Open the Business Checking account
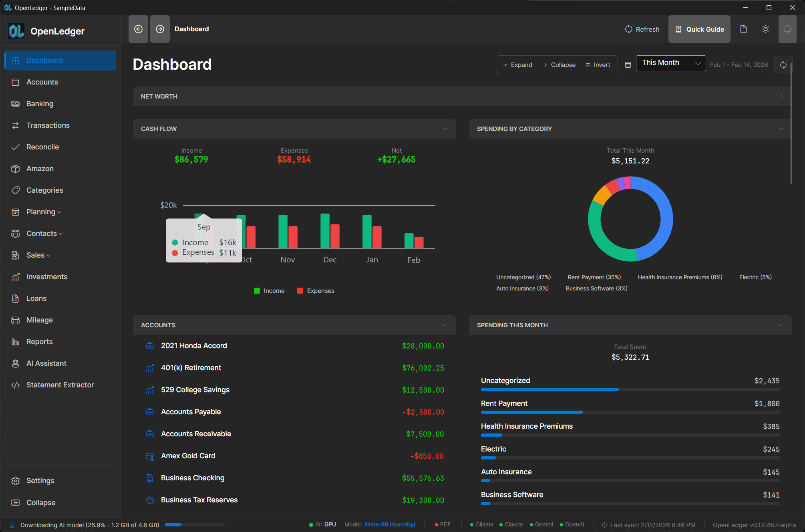 [193, 478]
